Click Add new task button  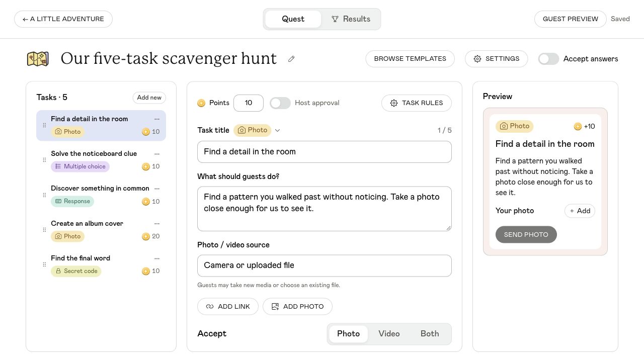coord(149,98)
